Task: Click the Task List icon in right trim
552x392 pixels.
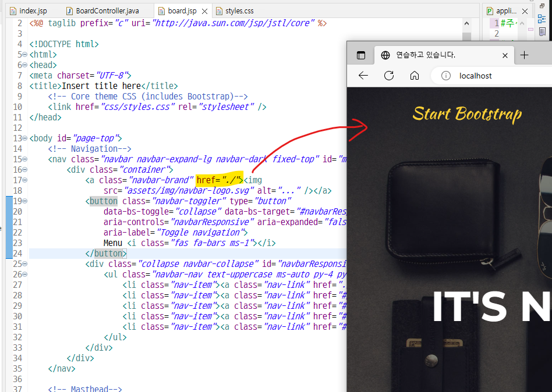Action: tap(542, 31)
